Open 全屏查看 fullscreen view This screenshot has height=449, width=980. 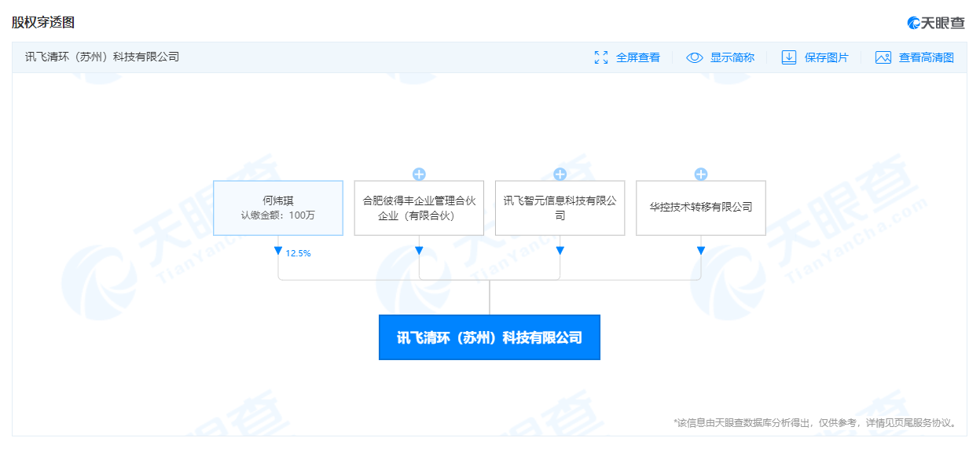pos(638,57)
